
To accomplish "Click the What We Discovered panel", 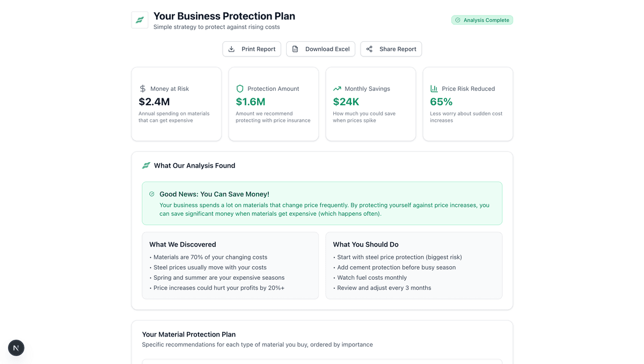I will point(230,265).
